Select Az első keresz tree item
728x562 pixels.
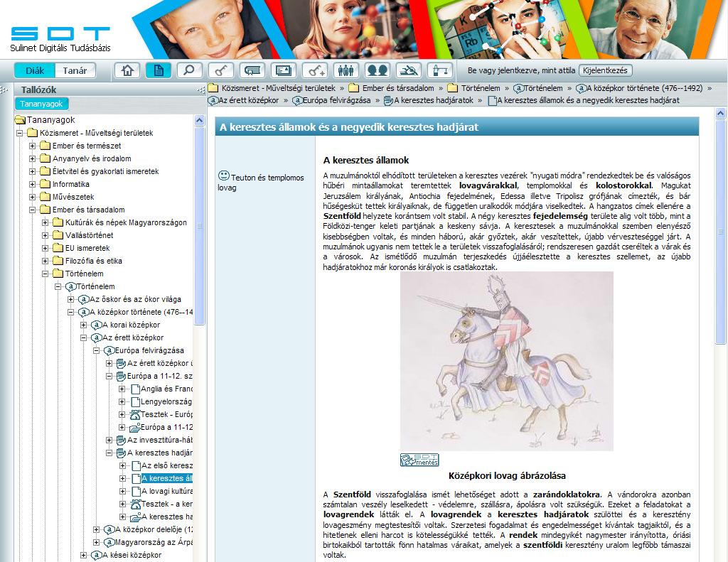coord(166,465)
